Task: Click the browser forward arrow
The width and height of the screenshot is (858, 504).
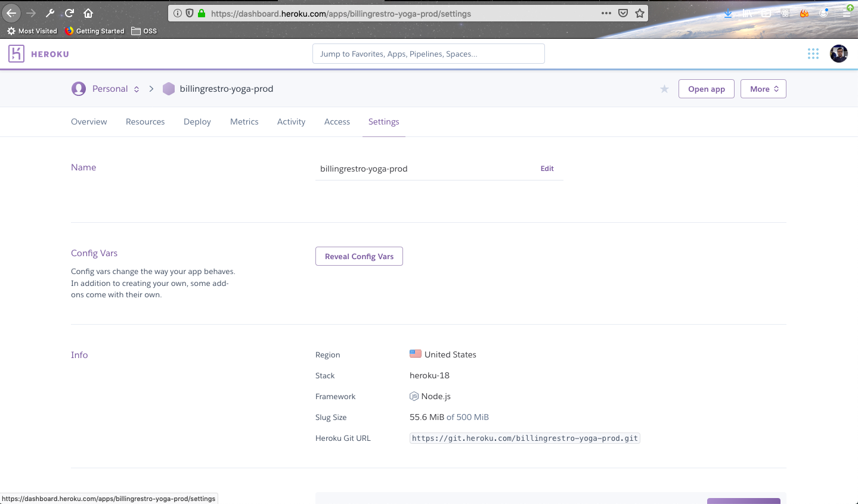Action: 31,13
